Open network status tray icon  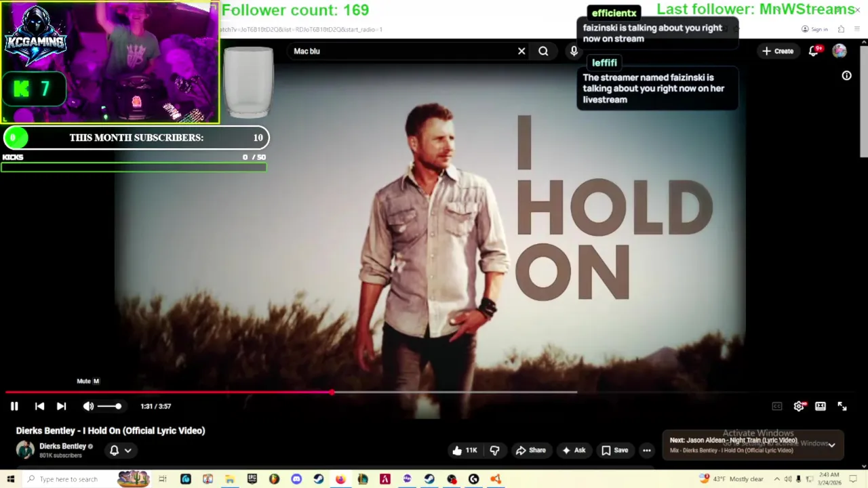pos(809,479)
